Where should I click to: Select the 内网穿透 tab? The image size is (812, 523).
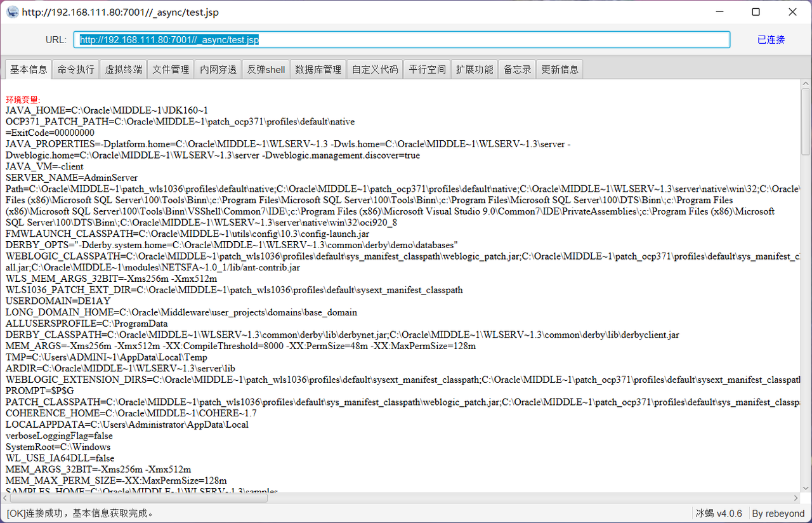(x=218, y=69)
